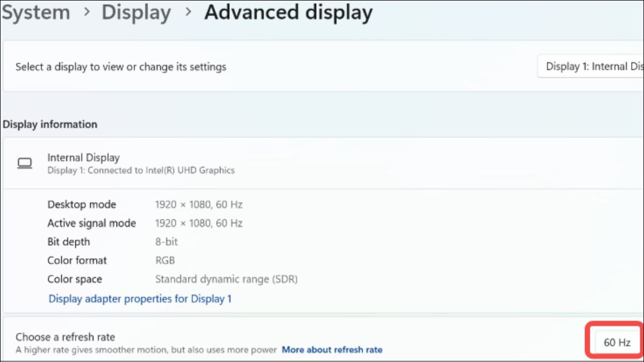Select 'Connected to Intel(R) UHD Graphics' text
Image resolution: width=644 pixels, height=362 pixels.
point(161,171)
